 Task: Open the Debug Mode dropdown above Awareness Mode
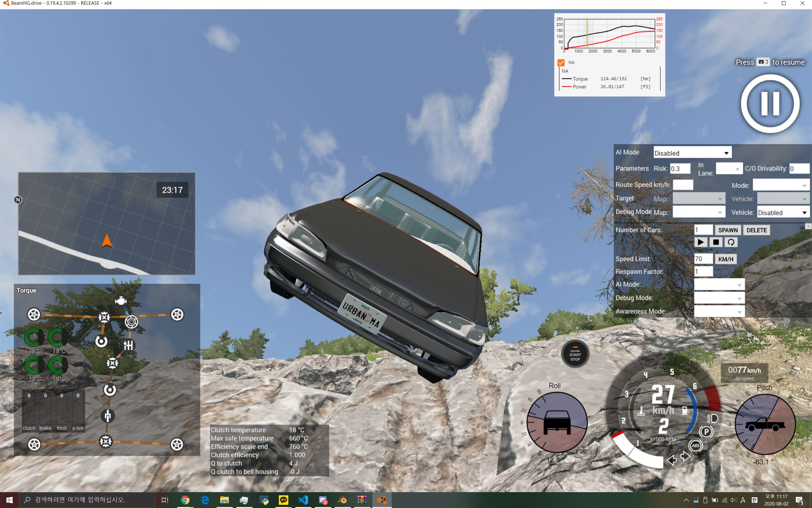[719, 298]
